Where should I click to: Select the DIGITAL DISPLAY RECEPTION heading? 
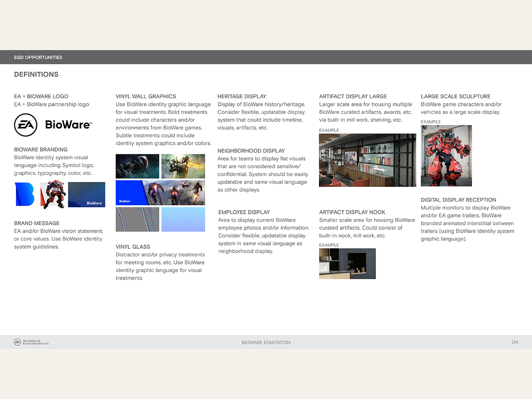(x=459, y=200)
